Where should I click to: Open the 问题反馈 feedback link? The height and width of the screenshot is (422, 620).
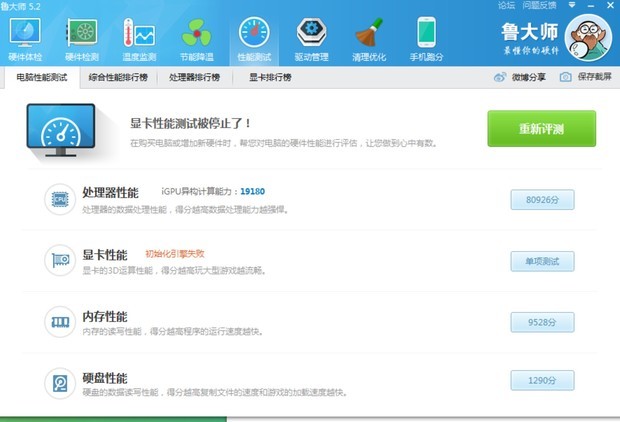pyautogui.click(x=539, y=5)
